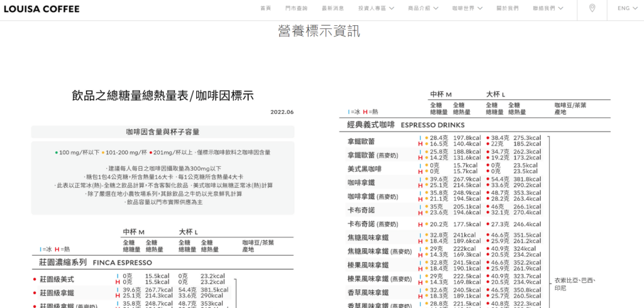Viewport: 644px width, 308px height.
Task: Expand the 投資人專區 menu
Action: [376, 8]
